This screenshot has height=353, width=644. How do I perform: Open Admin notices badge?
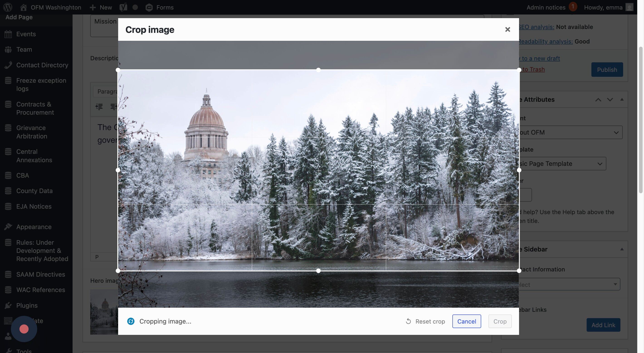point(573,7)
